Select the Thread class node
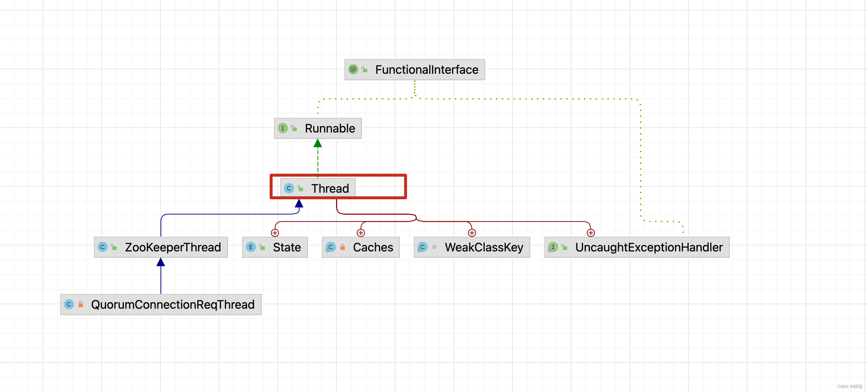The height and width of the screenshot is (392, 868). click(x=318, y=188)
